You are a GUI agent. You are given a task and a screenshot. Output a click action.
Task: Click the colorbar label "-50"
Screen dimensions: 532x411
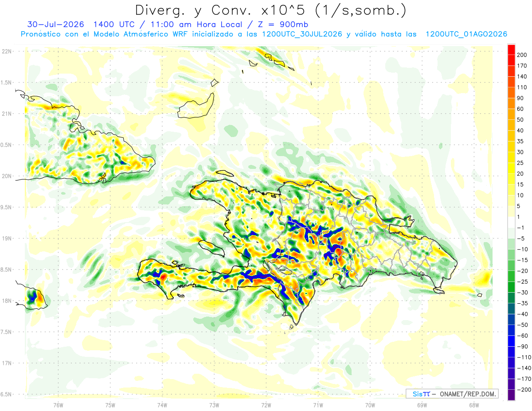pos(522,325)
